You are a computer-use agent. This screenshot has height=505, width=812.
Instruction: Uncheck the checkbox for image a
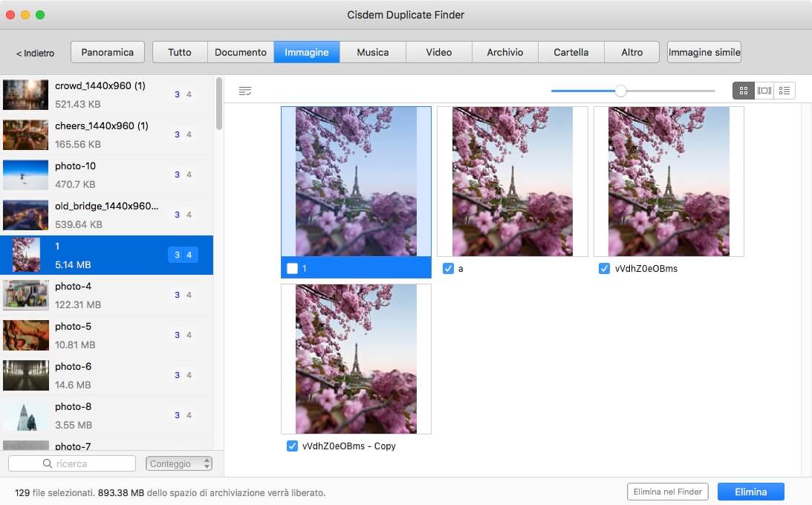(x=448, y=268)
